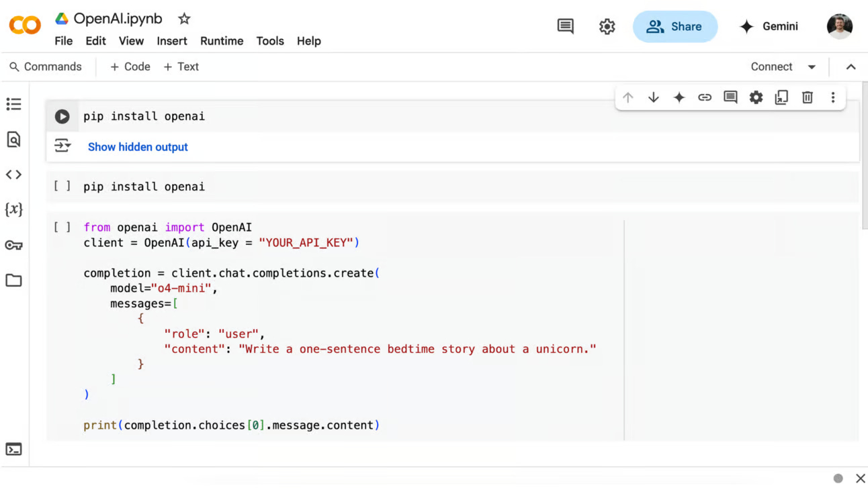This screenshot has width=868, height=488.
Task: Open notebook settings gear in header
Action: (x=607, y=26)
